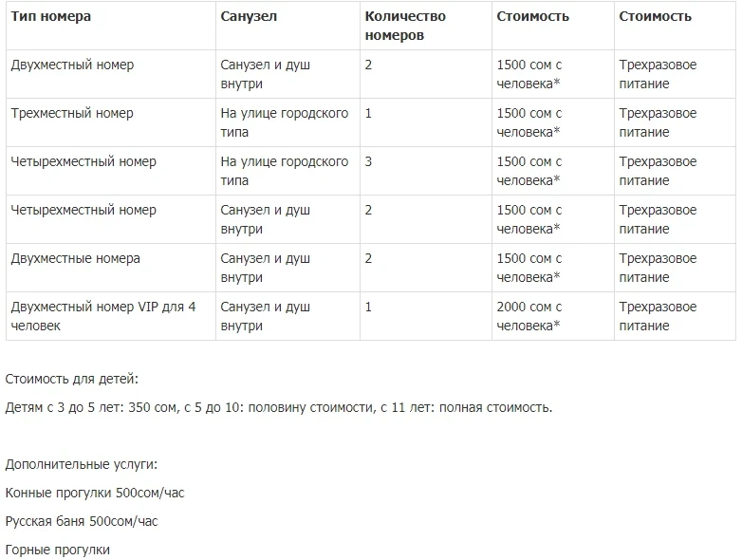Click the "Русская баня 500сом/час" line
The image size is (742, 560).
click(x=82, y=521)
